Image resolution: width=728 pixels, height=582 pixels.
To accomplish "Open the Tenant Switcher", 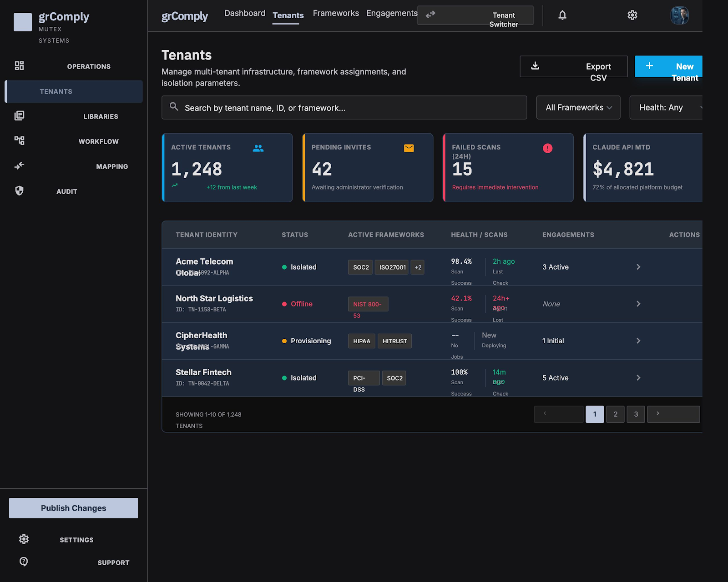I will pyautogui.click(x=475, y=15).
